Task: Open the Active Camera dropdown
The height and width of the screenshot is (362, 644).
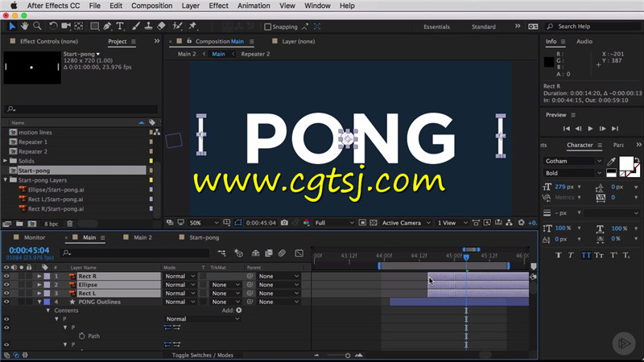Action: (406, 223)
